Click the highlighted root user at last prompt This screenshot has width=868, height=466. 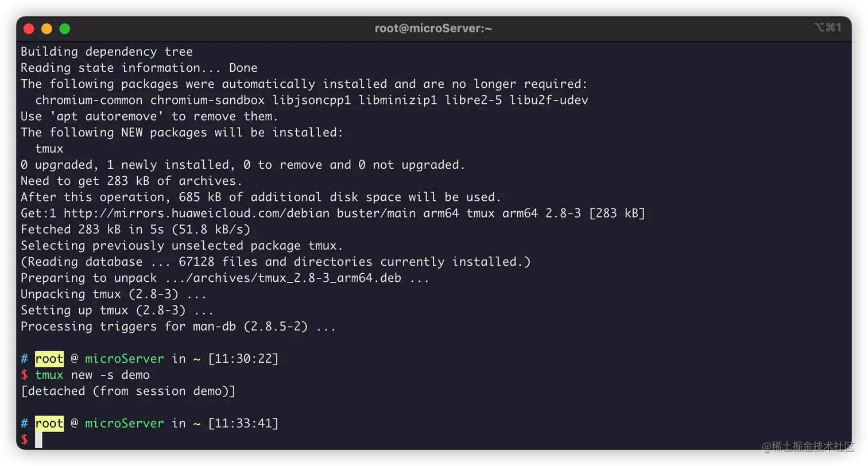pos(49,424)
